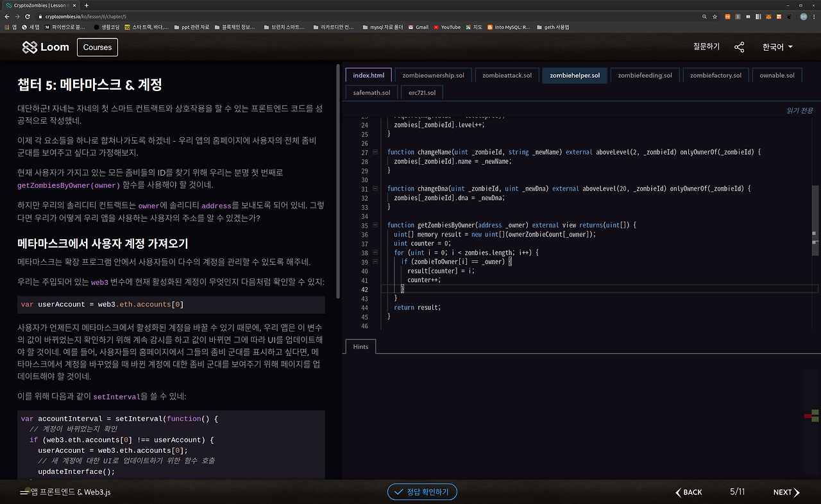The width and height of the screenshot is (821, 504).
Task: Collapse the changeDna function at line 31
Action: click(x=375, y=189)
